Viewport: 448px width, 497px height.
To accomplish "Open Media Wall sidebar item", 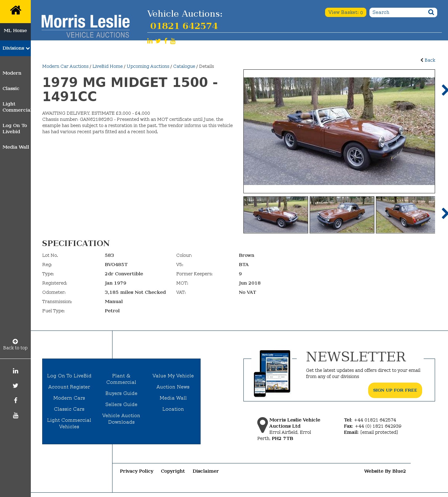I will [16, 147].
